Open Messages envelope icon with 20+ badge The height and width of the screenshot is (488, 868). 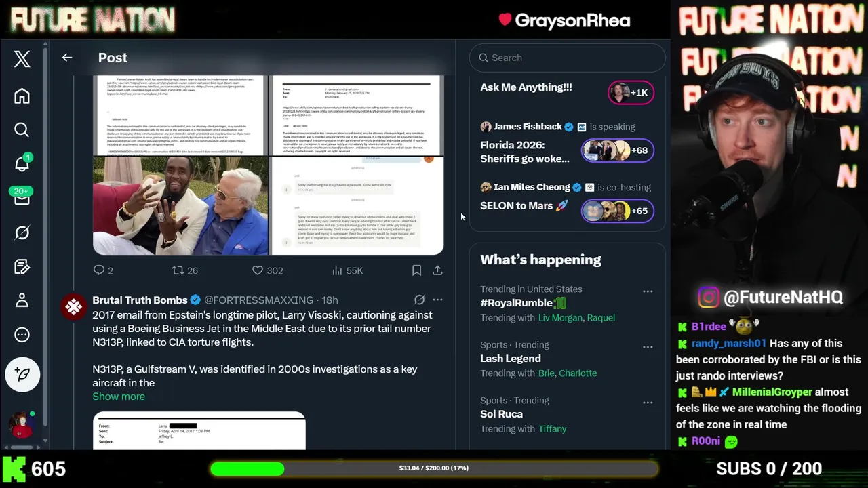point(22,198)
